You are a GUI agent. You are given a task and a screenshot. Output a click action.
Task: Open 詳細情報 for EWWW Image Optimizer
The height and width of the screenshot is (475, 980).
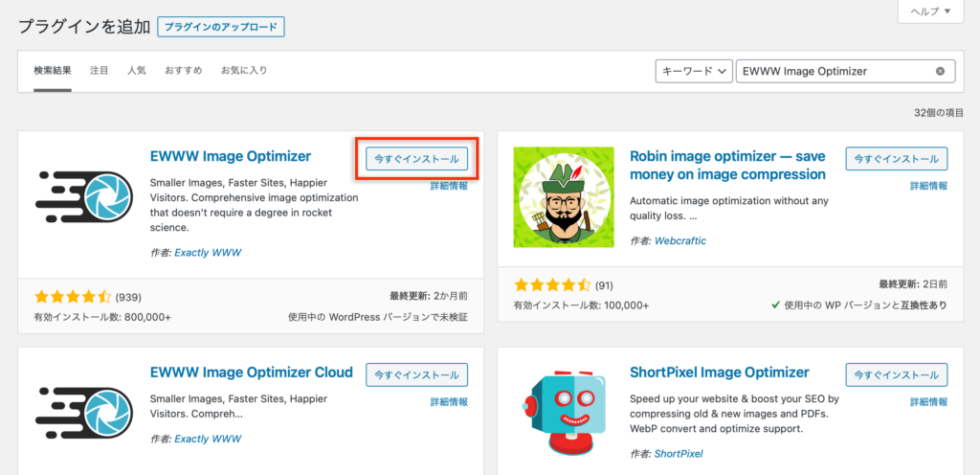point(449,186)
